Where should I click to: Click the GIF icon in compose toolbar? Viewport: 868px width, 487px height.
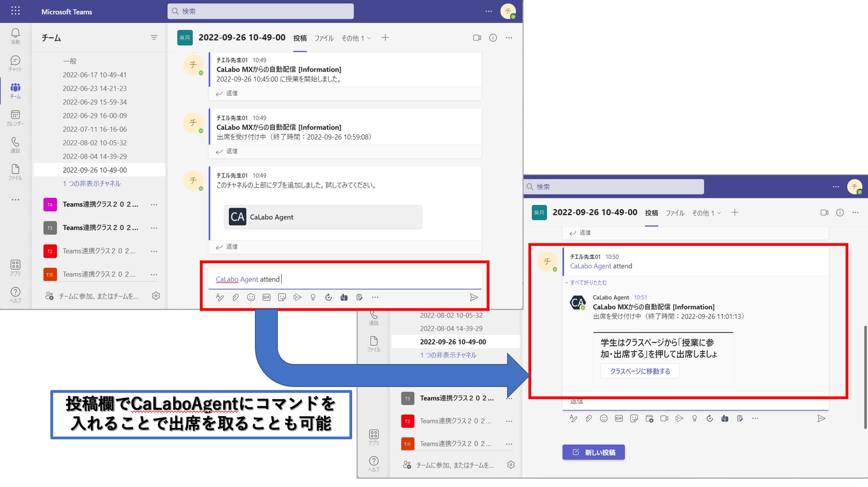266,297
